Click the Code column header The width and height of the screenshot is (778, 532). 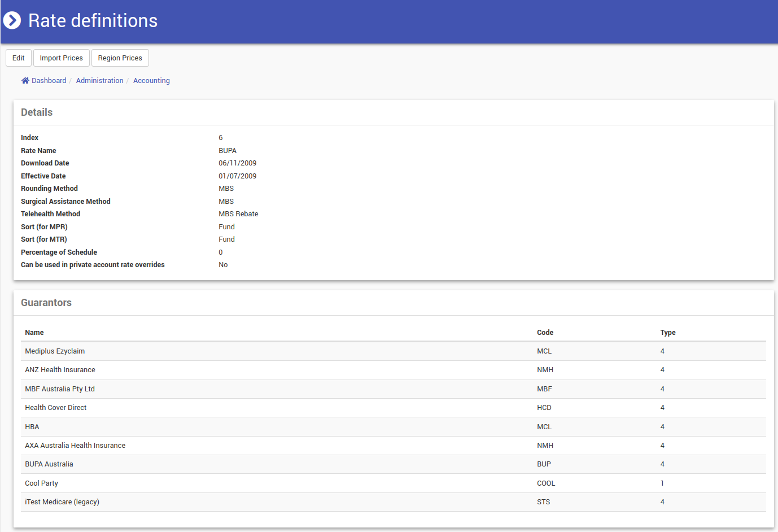pyautogui.click(x=545, y=333)
